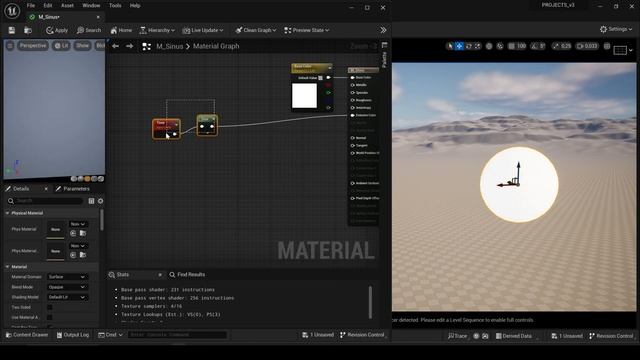Open the Clean Graph dropdown
This screenshot has height=360, width=640.
pyautogui.click(x=256, y=30)
